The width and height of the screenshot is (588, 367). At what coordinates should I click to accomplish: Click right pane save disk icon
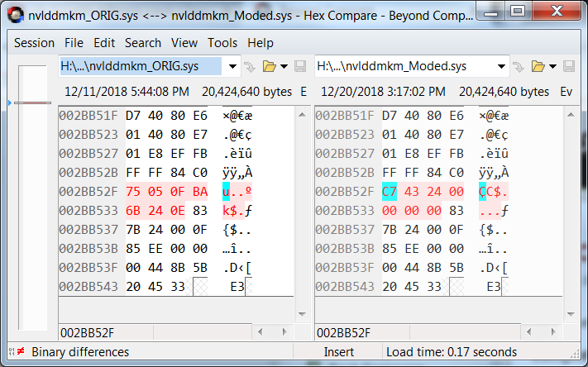569,66
